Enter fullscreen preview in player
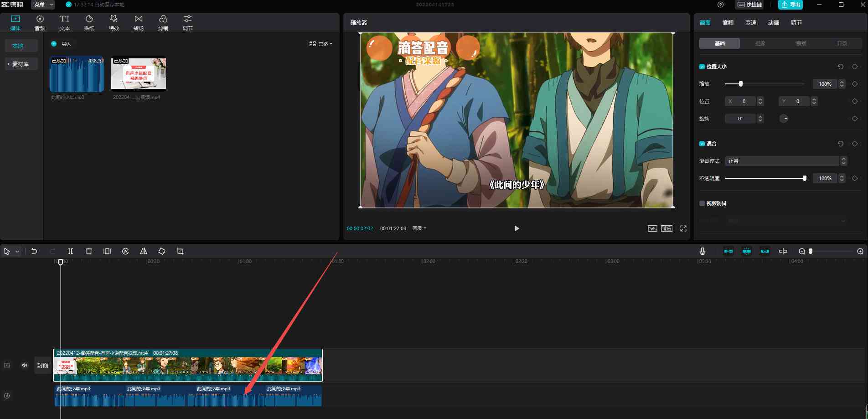The width and height of the screenshot is (868, 419). [683, 228]
